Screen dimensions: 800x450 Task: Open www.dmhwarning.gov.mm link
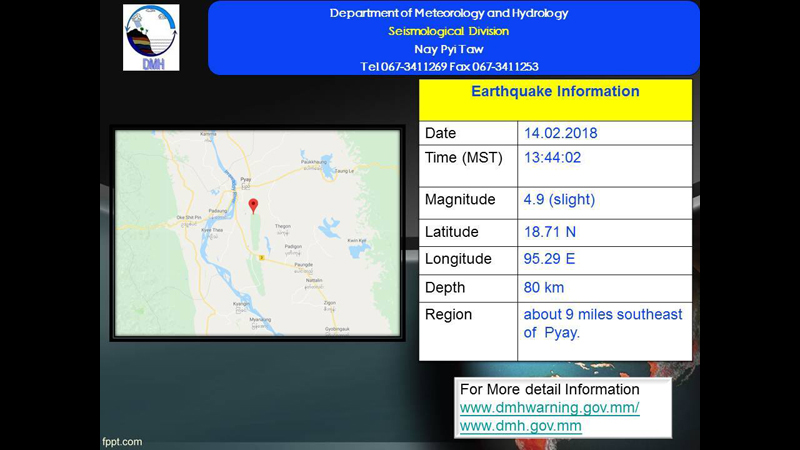click(x=549, y=408)
